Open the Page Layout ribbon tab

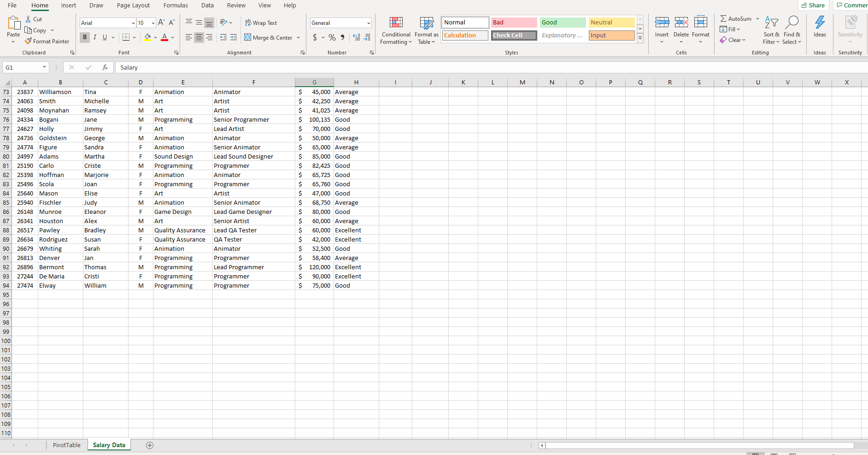(133, 6)
